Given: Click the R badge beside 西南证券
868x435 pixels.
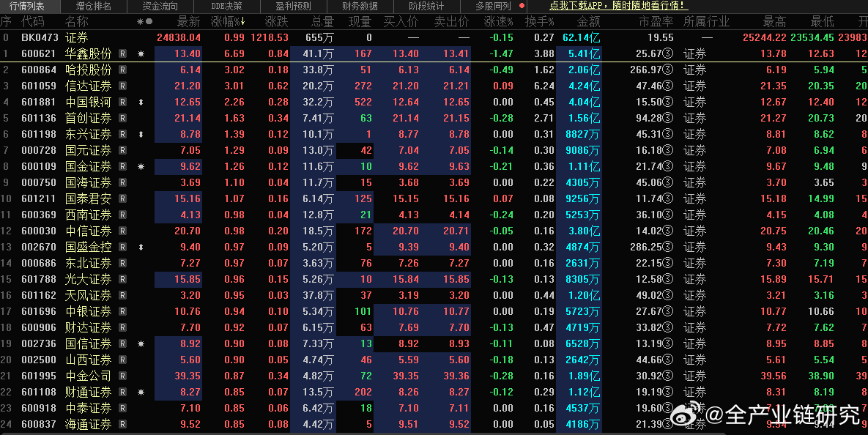Looking at the screenshot, I should coord(122,215).
